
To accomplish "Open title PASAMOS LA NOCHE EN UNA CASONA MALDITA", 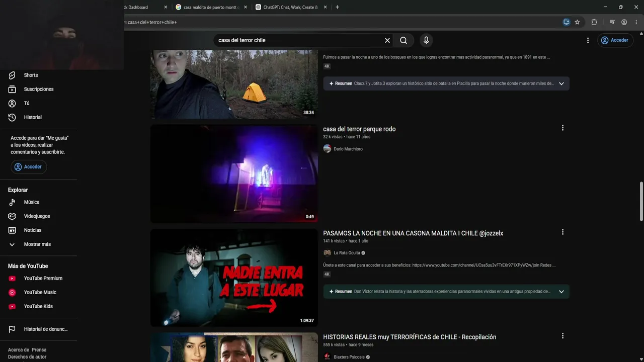I will click(x=413, y=233).
